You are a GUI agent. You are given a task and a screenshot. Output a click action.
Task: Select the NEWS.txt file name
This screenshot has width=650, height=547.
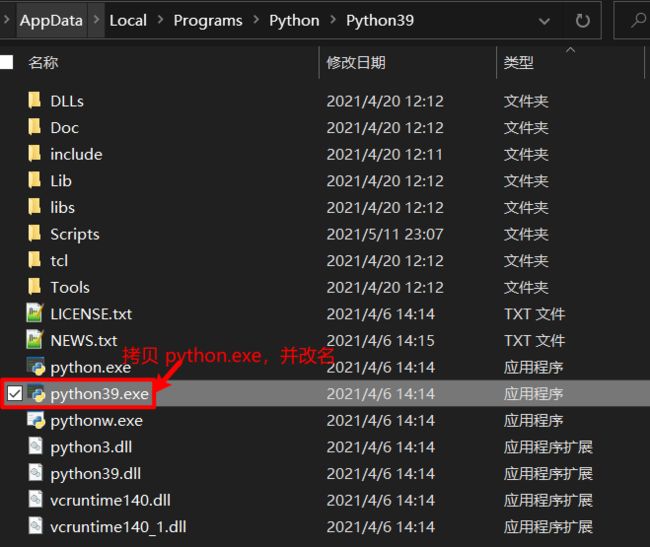84,340
